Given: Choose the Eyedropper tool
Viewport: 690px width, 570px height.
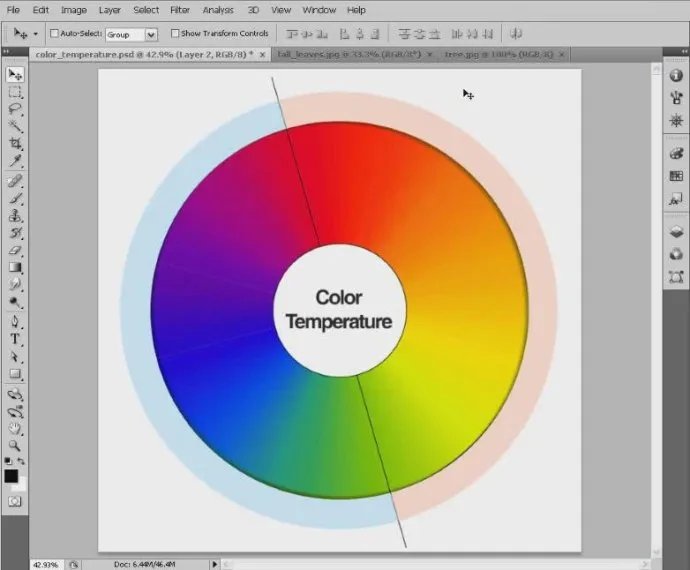Looking at the screenshot, I should pos(15,161).
